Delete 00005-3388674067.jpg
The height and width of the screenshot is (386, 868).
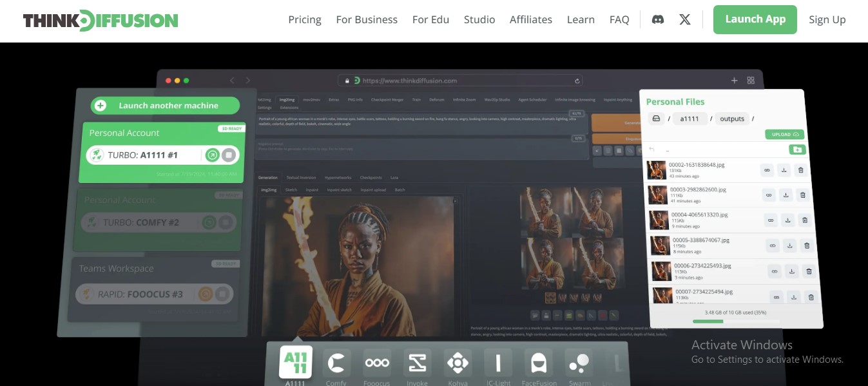point(807,246)
